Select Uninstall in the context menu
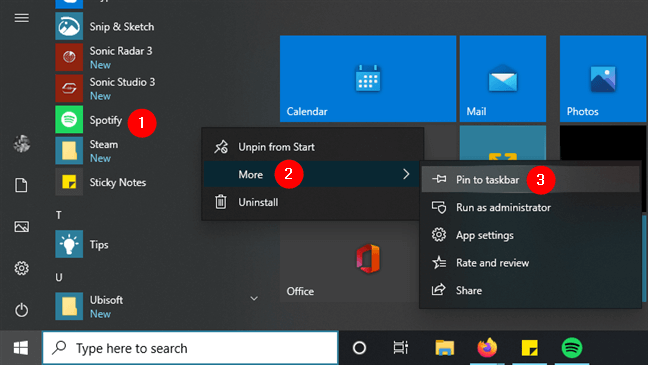648x365 pixels. click(313, 202)
